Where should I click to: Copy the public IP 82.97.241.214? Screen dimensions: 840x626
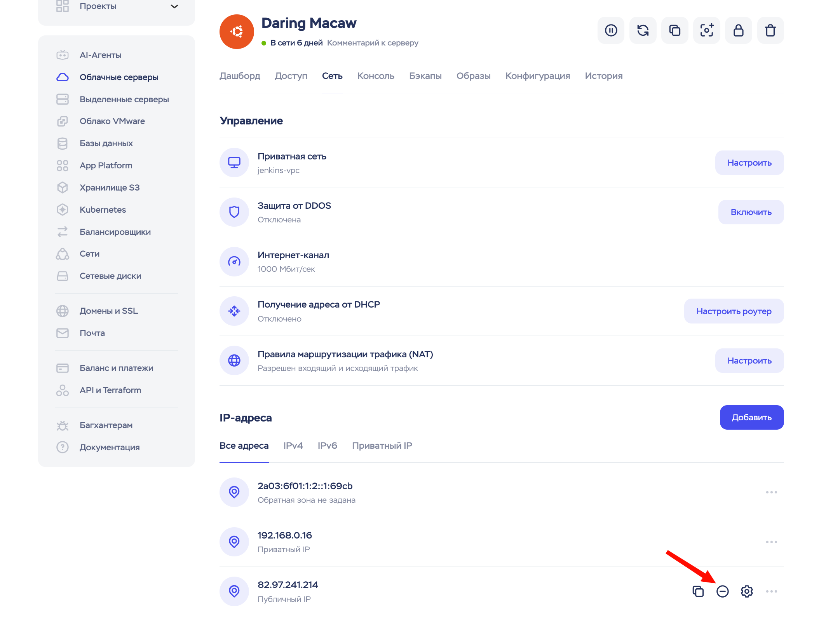point(698,591)
